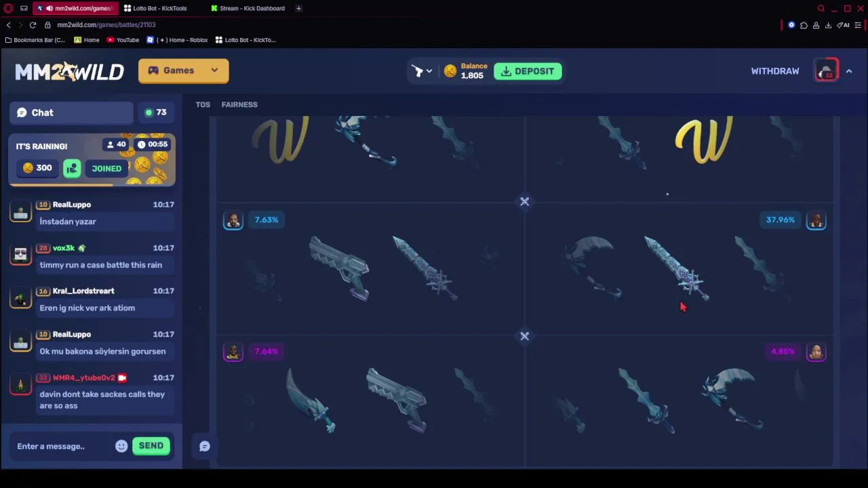Open the Opera main menu icon

point(8,8)
